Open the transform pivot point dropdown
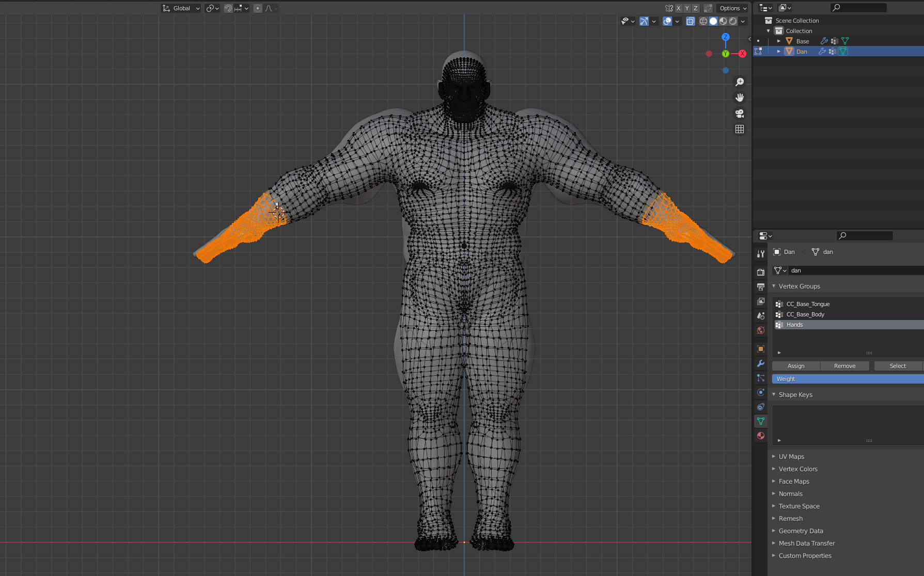Viewport: 924px width, 576px height. pyautogui.click(x=212, y=8)
